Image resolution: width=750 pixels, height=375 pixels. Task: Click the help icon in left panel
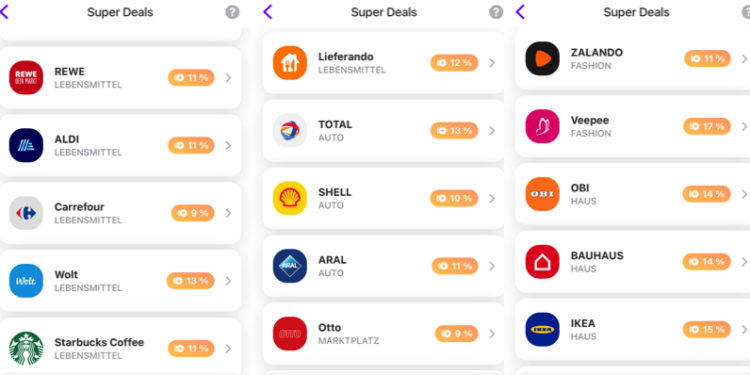(x=232, y=12)
